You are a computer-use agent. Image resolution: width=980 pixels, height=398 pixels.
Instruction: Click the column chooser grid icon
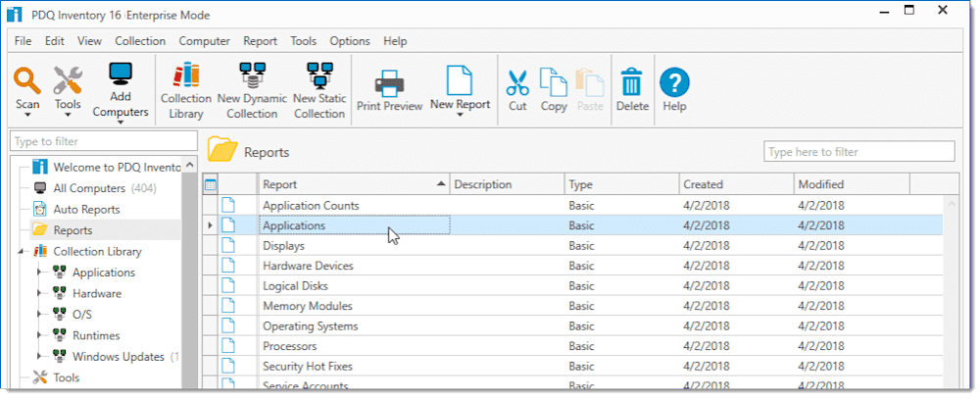click(x=211, y=185)
